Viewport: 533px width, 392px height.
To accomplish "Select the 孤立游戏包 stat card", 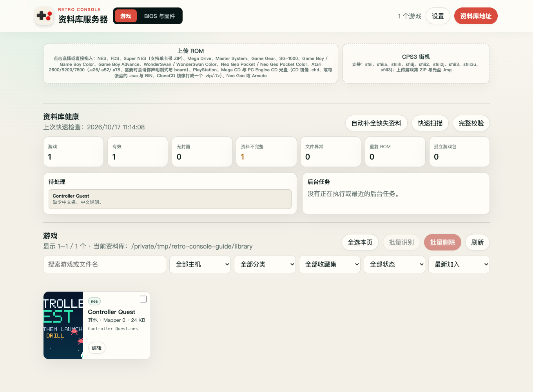I will pyautogui.click(x=459, y=152).
